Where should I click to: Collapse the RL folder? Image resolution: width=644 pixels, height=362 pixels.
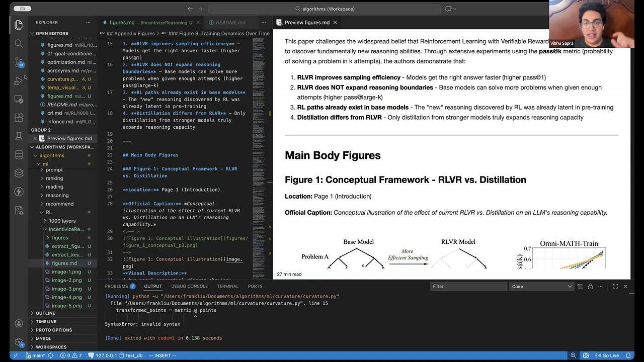pyautogui.click(x=48, y=212)
